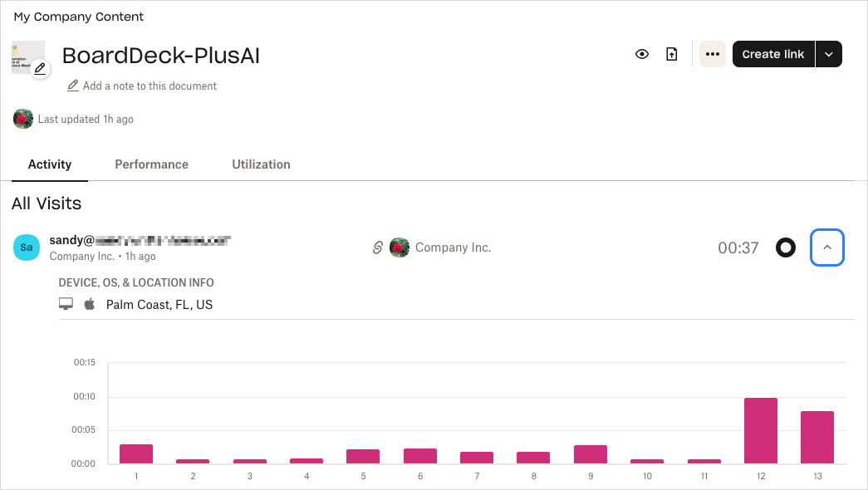Open the Create link dropdown arrow

tap(829, 54)
